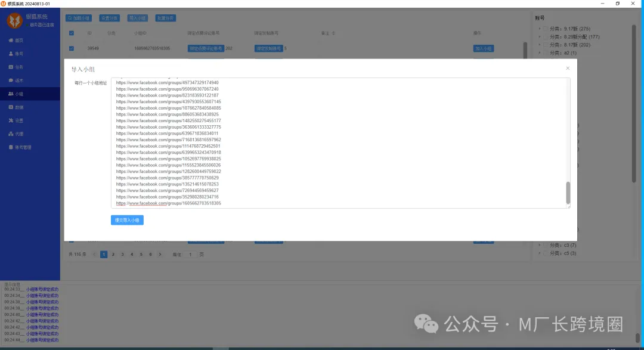Image resolution: width=644 pixels, height=350 pixels.
Task: Check the box for 分类: 8.17新 (202)
Action: [546, 45]
